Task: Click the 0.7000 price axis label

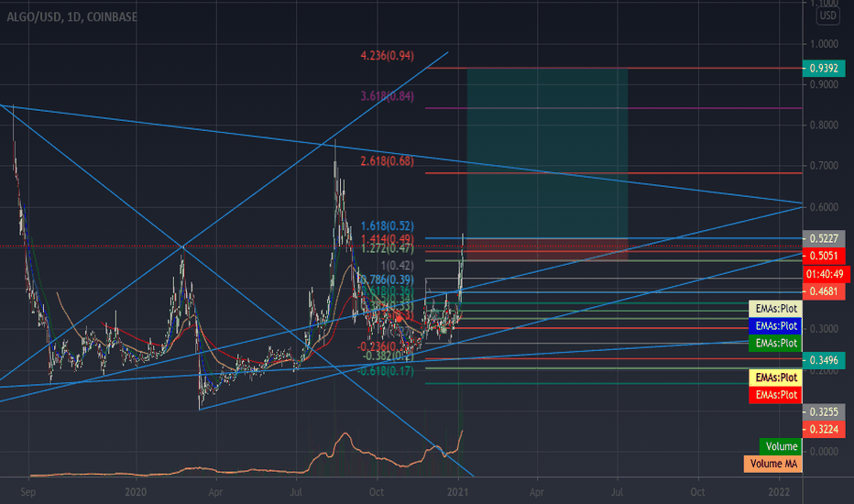Action: pyautogui.click(x=824, y=166)
